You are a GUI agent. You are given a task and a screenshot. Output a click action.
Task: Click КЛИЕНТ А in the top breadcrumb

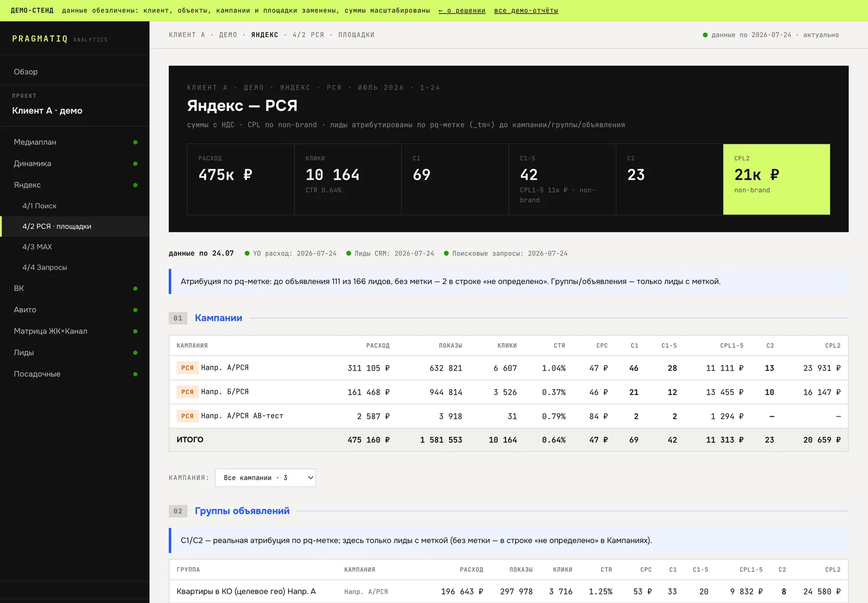(x=187, y=35)
